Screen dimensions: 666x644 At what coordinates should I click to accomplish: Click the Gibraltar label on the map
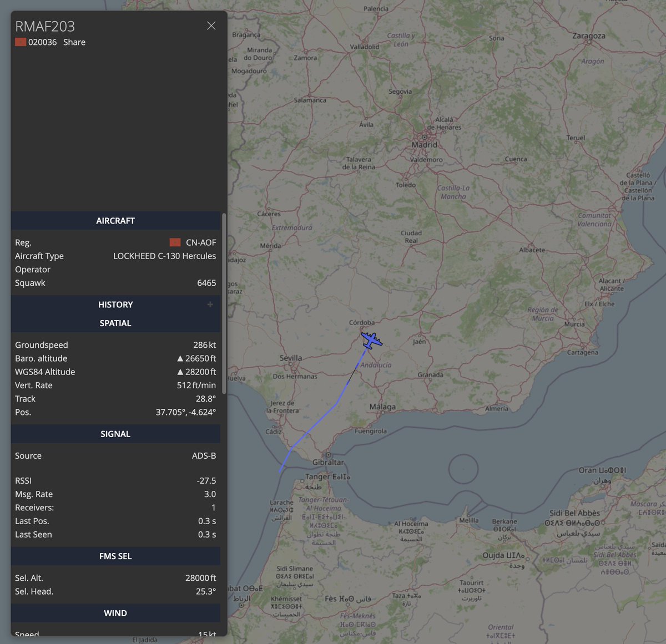[329, 462]
